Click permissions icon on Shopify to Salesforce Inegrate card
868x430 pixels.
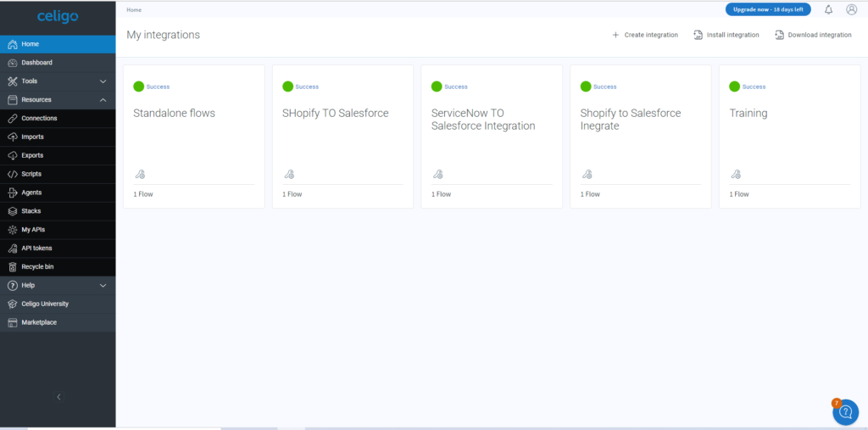point(587,174)
